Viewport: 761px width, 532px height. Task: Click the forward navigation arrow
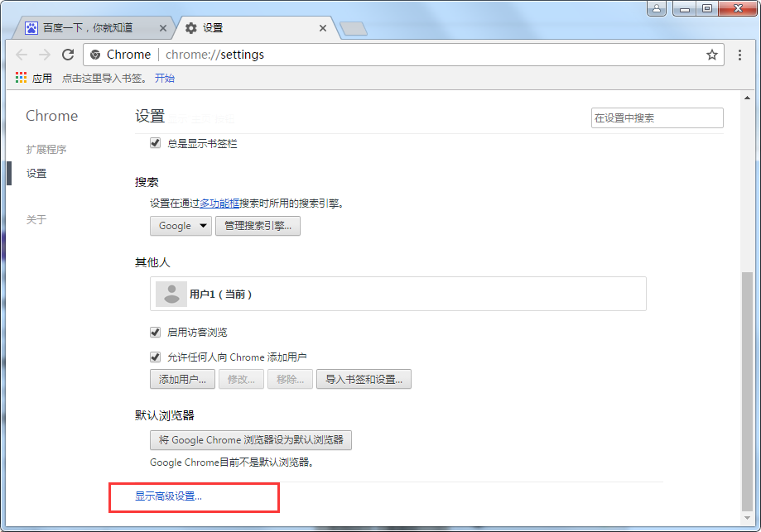click(45, 55)
